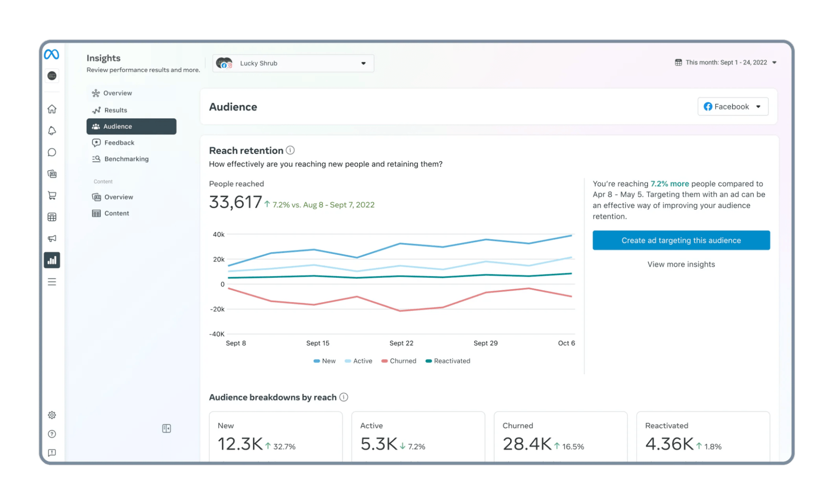The width and height of the screenshot is (834, 504).
Task: Click the Insights sidebar analytics icon
Action: click(53, 260)
